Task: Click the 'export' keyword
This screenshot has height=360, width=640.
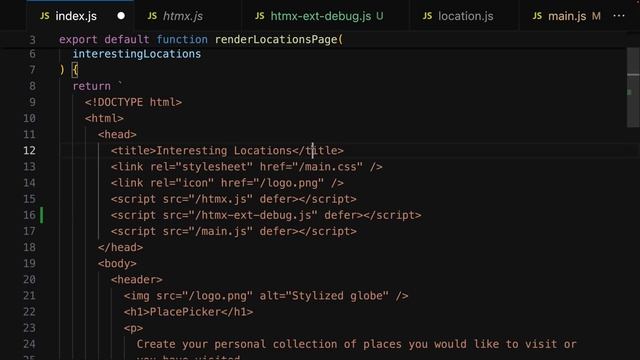Action: click(78, 40)
